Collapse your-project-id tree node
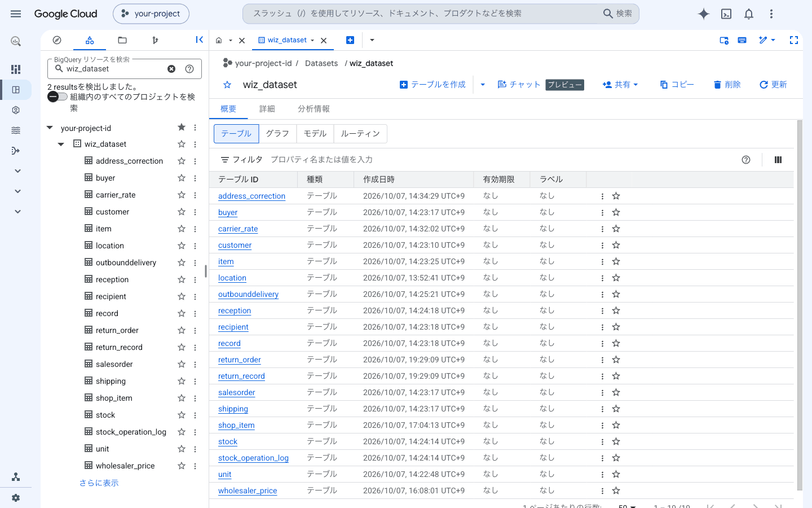Viewport: 812px width, 508px height. point(50,128)
